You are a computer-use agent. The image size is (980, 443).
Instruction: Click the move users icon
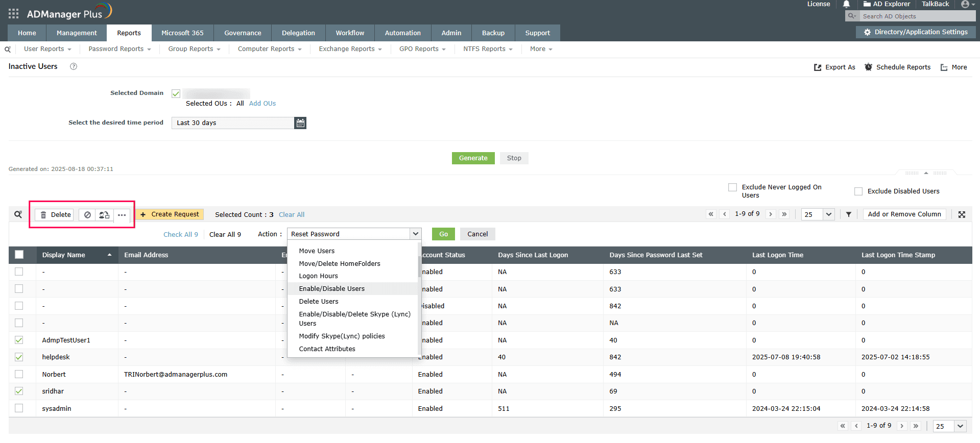pos(104,215)
